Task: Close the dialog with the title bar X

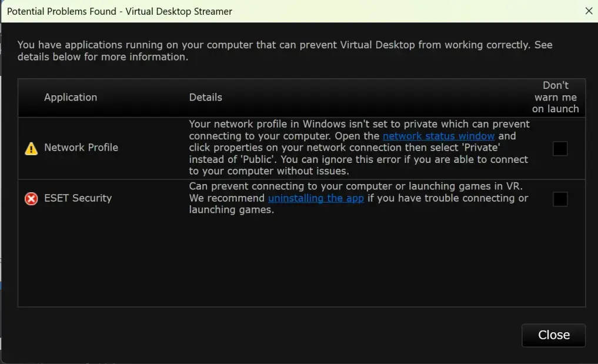Action: coord(589,11)
